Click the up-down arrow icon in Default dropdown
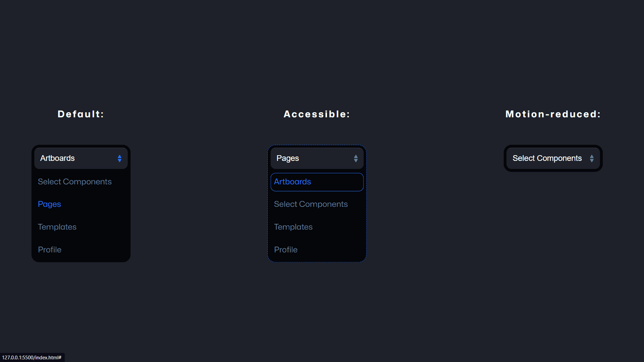Image resolution: width=644 pixels, height=362 pixels. 119,158
